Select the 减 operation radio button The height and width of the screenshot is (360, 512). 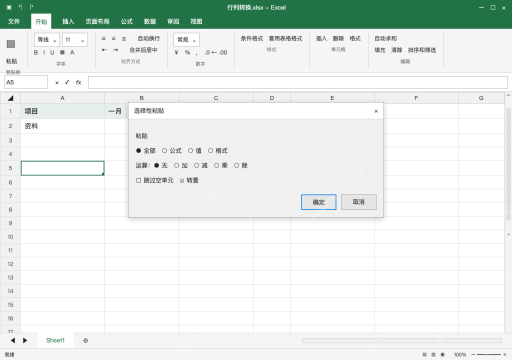click(196, 165)
